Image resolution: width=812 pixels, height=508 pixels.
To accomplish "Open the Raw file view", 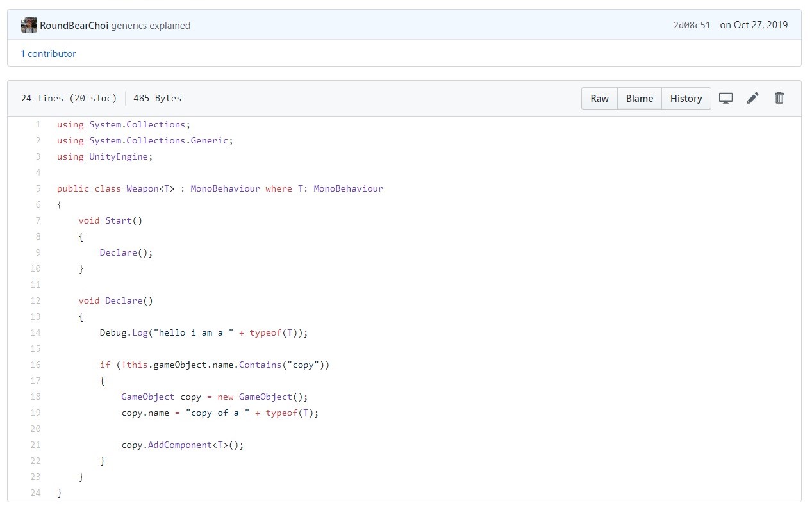I will (x=600, y=98).
